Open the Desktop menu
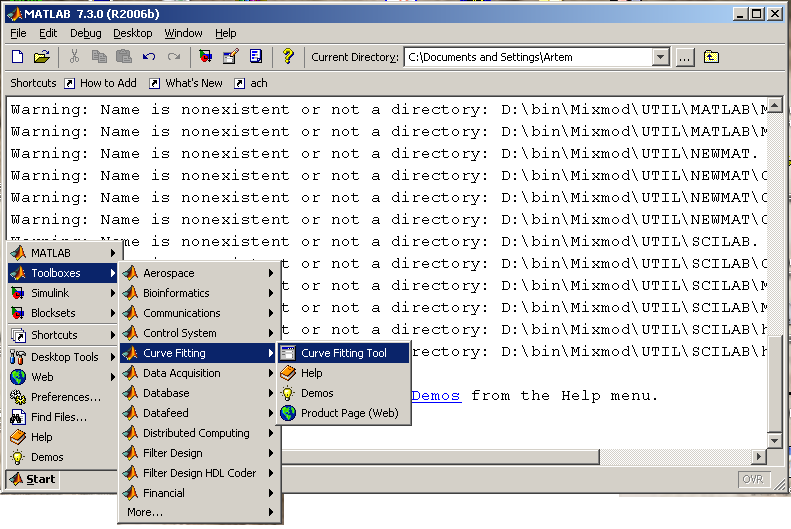 tap(133, 33)
